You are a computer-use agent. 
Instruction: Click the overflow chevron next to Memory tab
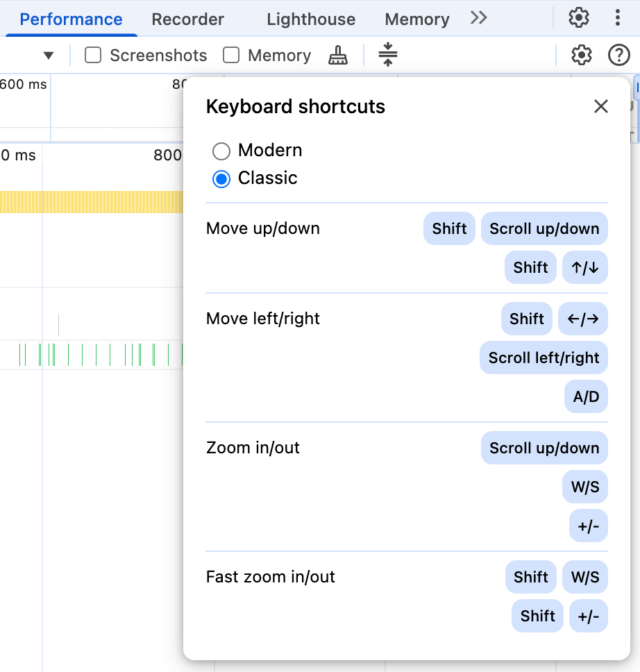tap(478, 19)
